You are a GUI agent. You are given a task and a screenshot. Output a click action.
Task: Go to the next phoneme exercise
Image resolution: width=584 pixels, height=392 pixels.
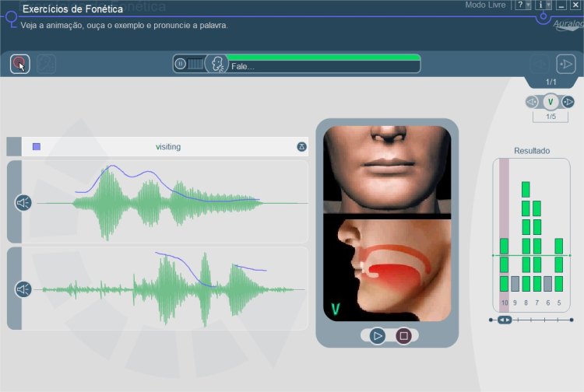568,102
